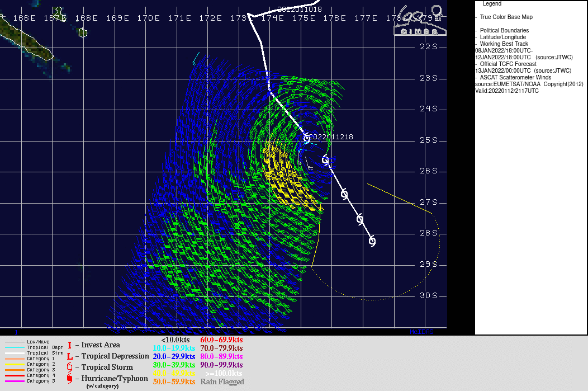Click the source:JTWC link
This screenshot has height=391, width=588.
pyautogui.click(x=553, y=57)
